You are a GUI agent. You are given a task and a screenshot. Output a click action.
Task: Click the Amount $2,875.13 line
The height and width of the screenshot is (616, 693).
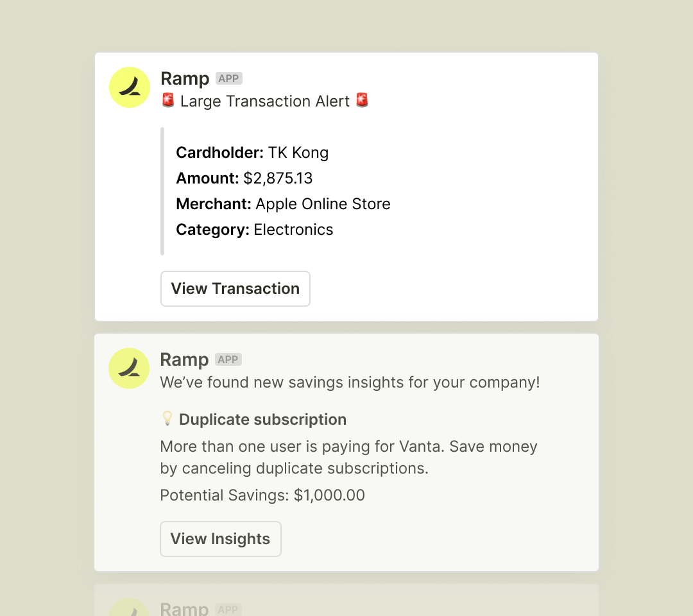coord(244,178)
